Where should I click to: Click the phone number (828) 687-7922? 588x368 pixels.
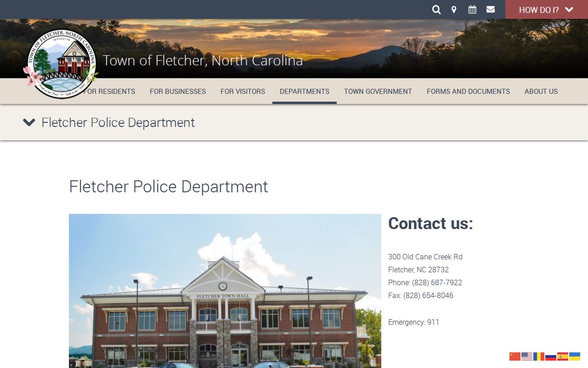437,282
